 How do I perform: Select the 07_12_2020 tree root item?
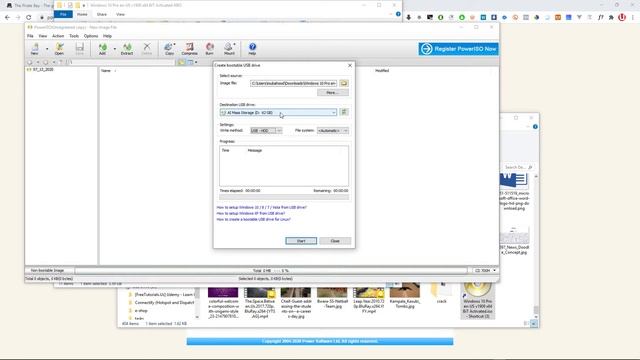pyautogui.click(x=43, y=69)
